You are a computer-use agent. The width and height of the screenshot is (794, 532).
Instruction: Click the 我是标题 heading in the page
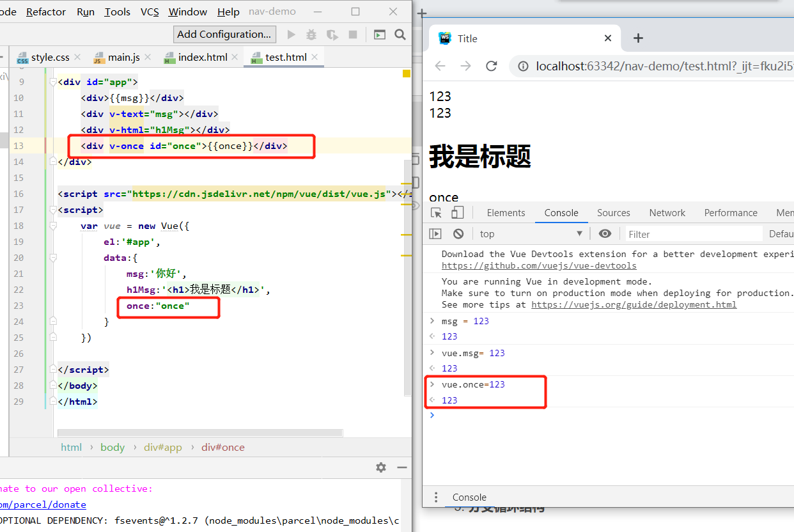point(480,156)
